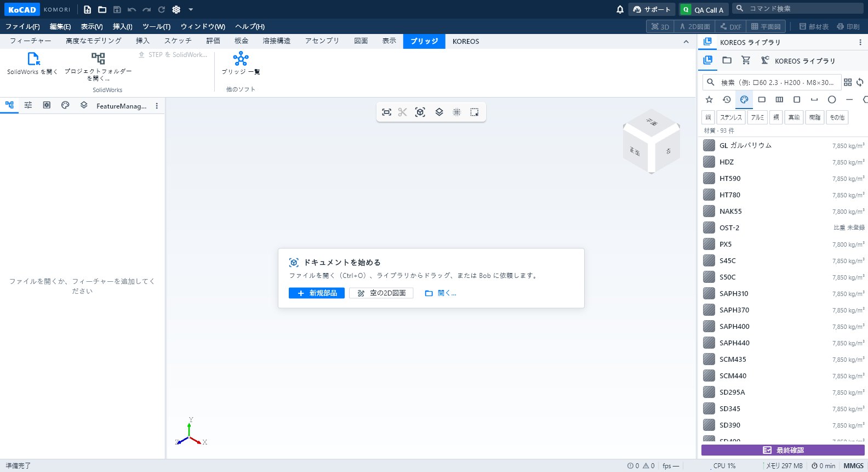Click the notification bell icon
Image resolution: width=868 pixels, height=472 pixels.
tap(620, 9)
